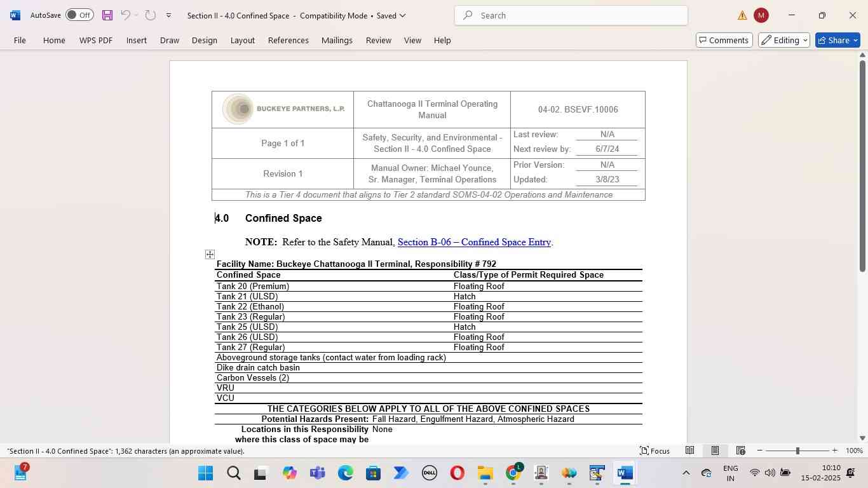Switch to Web Layout view icon
Viewport: 868px width, 488px height.
(740, 451)
